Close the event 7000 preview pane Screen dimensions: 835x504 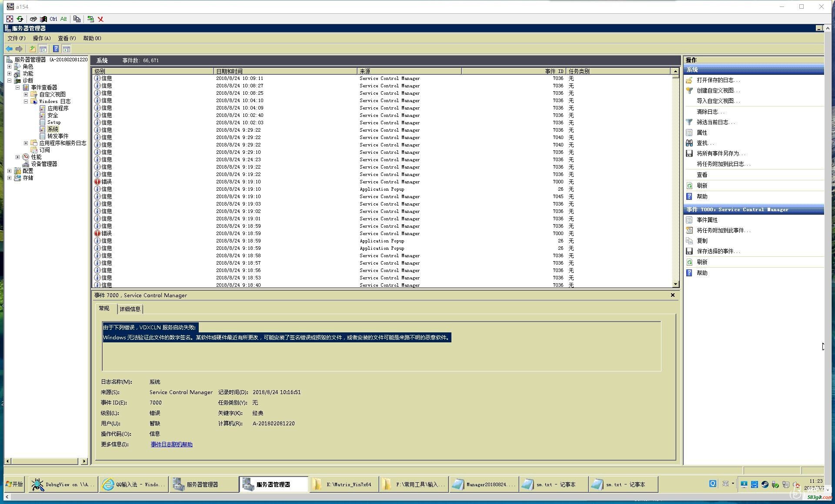coord(672,295)
